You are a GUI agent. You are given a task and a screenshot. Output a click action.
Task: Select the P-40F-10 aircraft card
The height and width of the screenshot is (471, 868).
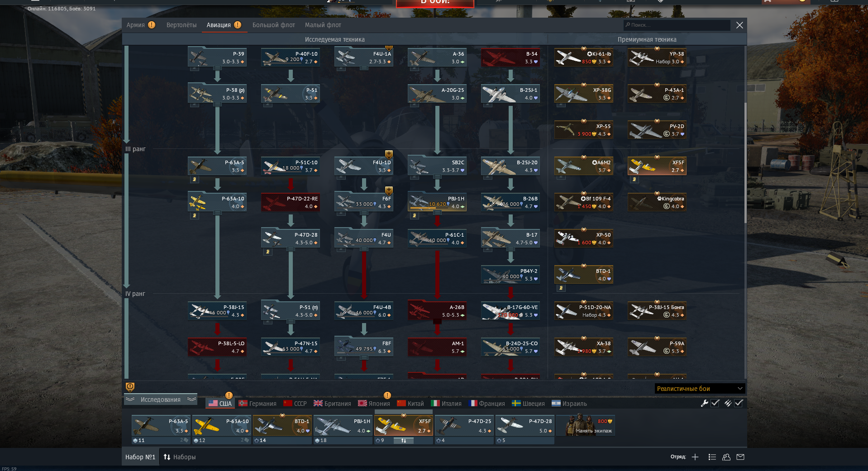pyautogui.click(x=291, y=57)
